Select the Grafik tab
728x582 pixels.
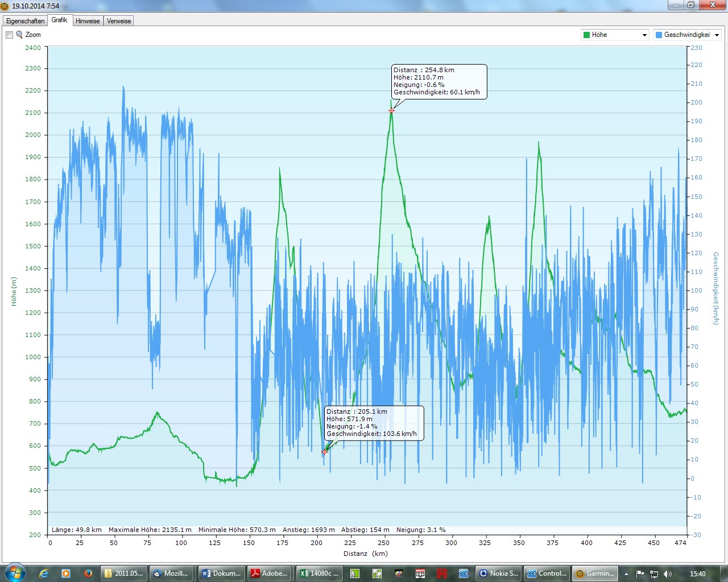(x=59, y=20)
